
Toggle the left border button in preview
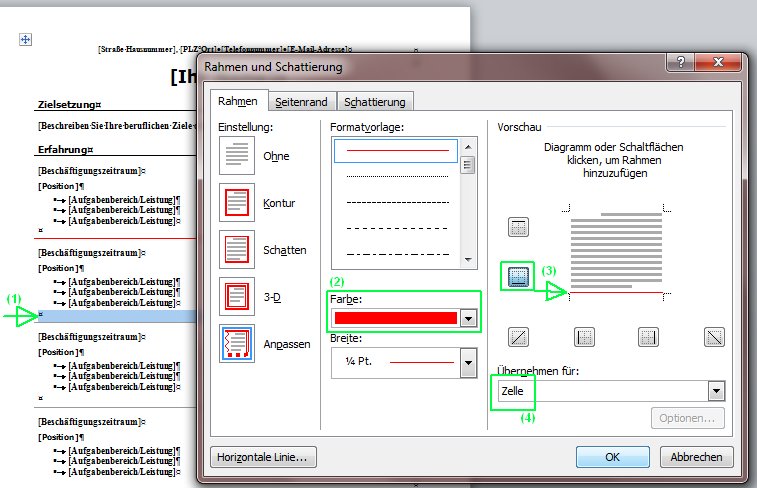585,337
